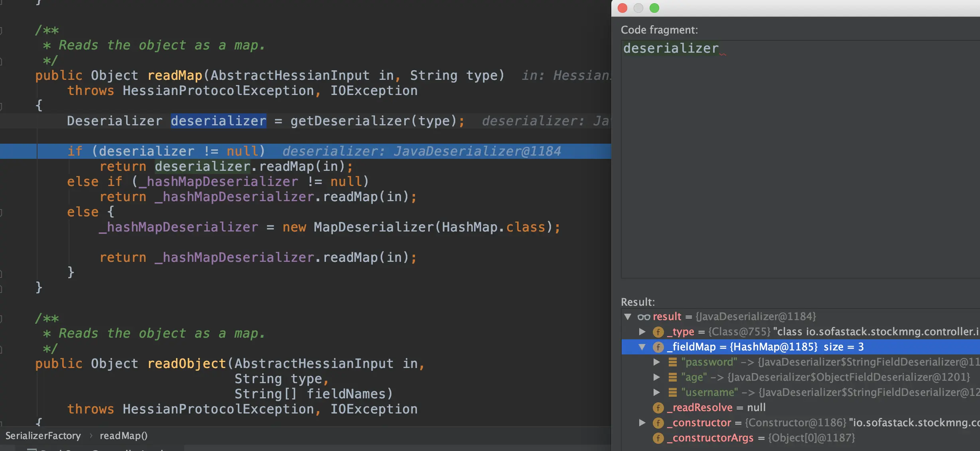Click the green zoom window button
The height and width of the screenshot is (451, 980).
pos(654,8)
